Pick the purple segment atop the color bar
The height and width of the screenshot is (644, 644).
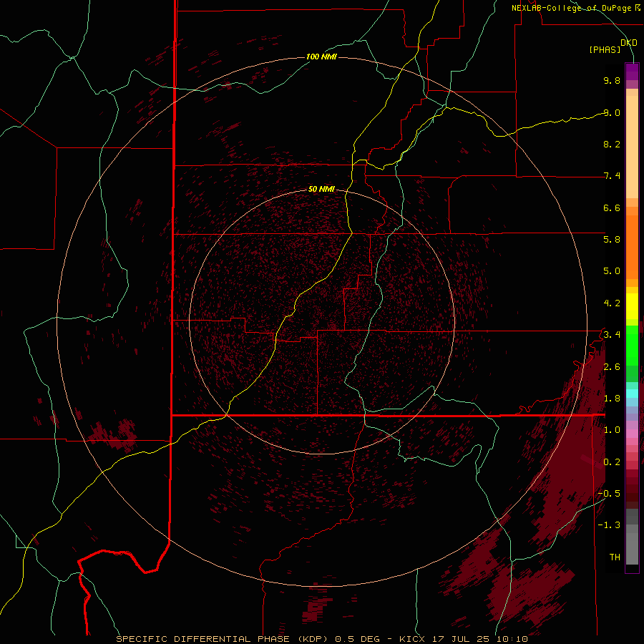pos(632,72)
